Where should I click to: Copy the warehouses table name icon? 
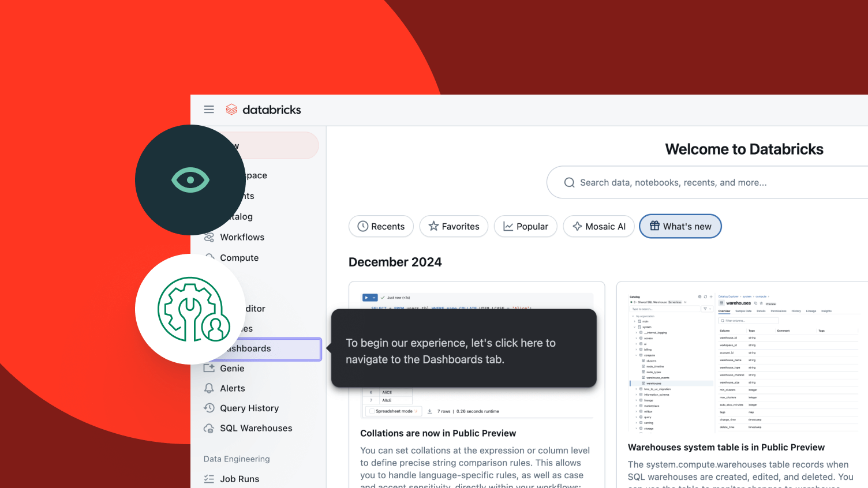pos(755,303)
